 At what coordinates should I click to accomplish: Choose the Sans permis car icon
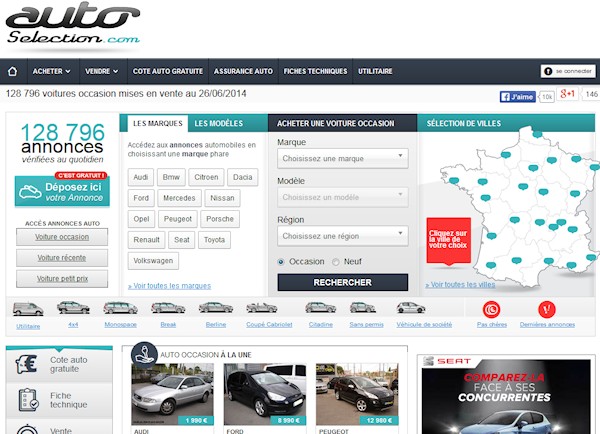(363, 307)
